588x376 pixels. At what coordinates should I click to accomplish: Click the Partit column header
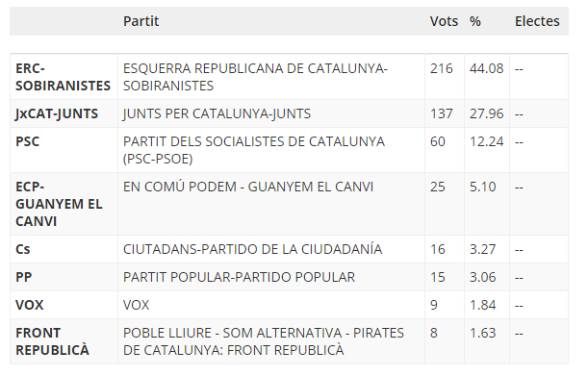click(141, 21)
